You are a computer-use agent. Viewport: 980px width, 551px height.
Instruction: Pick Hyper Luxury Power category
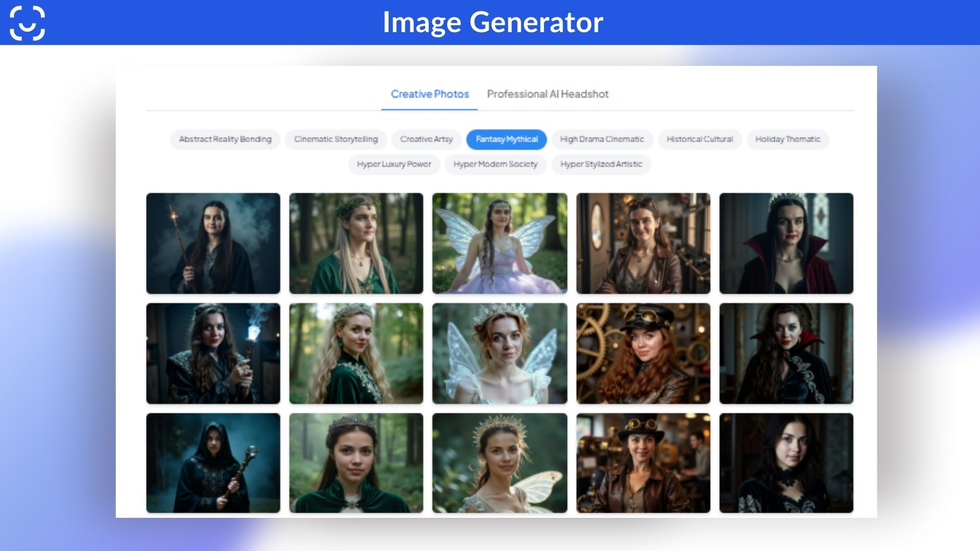tap(394, 164)
